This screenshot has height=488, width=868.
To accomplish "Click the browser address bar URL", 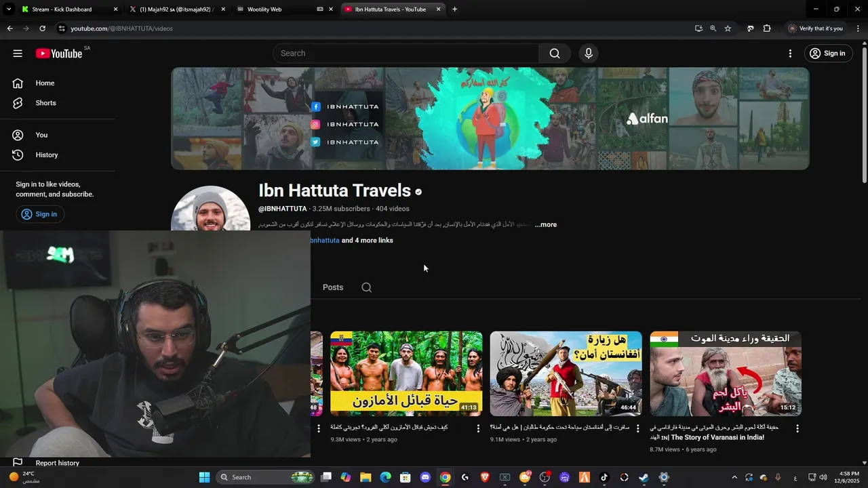I will pyautogui.click(x=122, y=28).
